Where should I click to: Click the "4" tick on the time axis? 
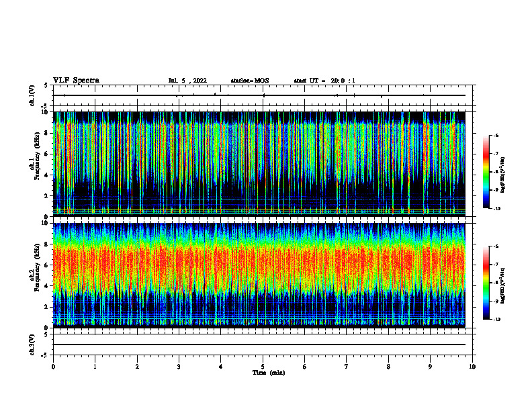221,367
